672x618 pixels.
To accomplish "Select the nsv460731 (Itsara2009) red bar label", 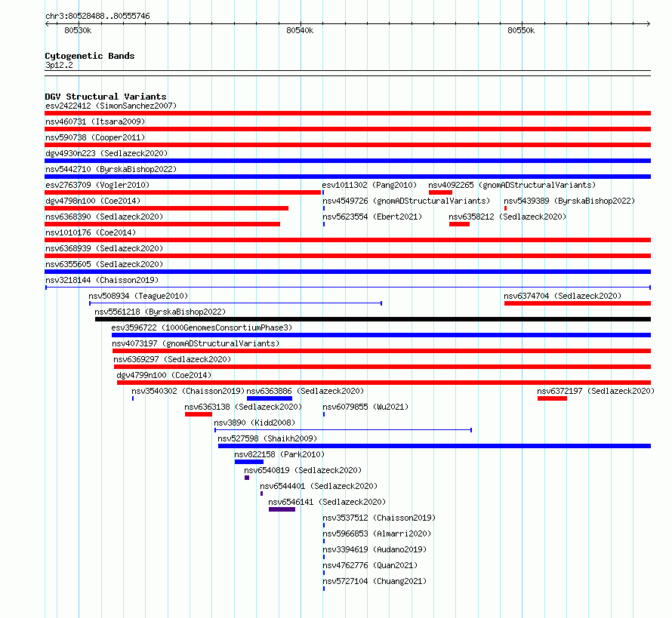I will click(x=95, y=121).
